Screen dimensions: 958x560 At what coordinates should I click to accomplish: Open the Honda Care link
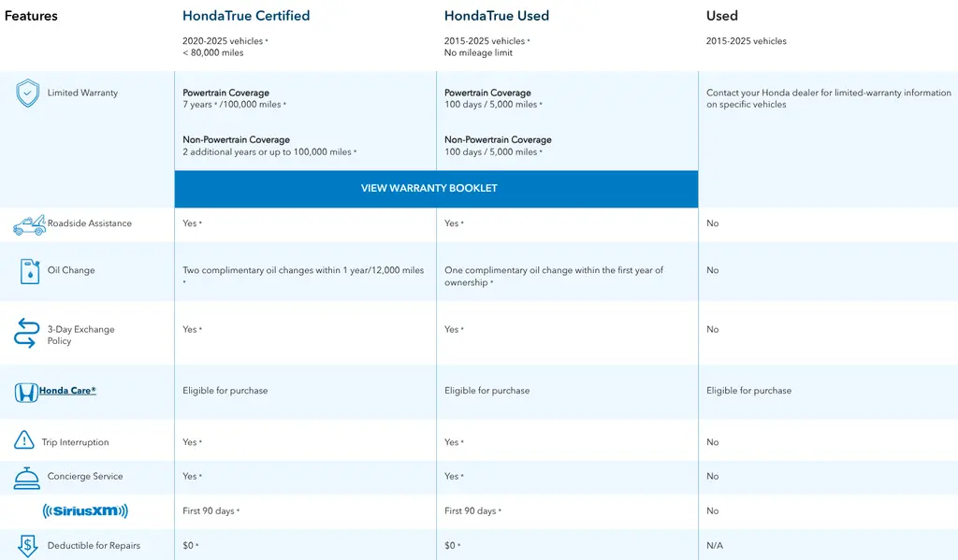pos(67,390)
